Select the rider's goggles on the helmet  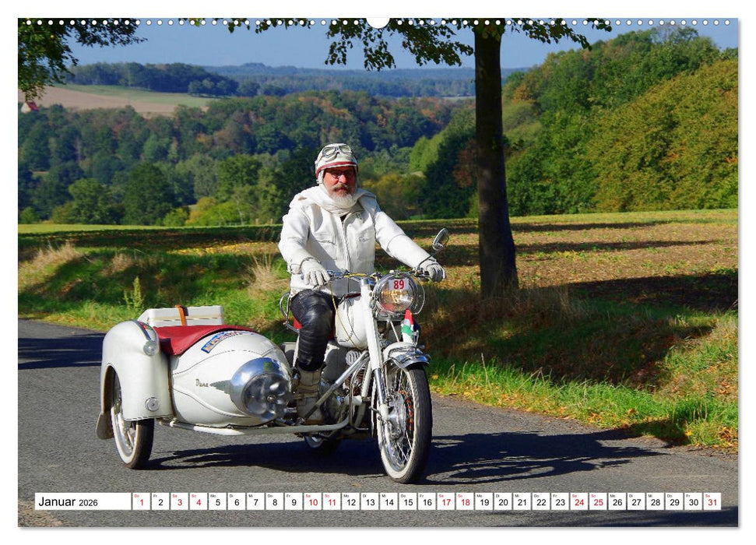tap(336, 150)
